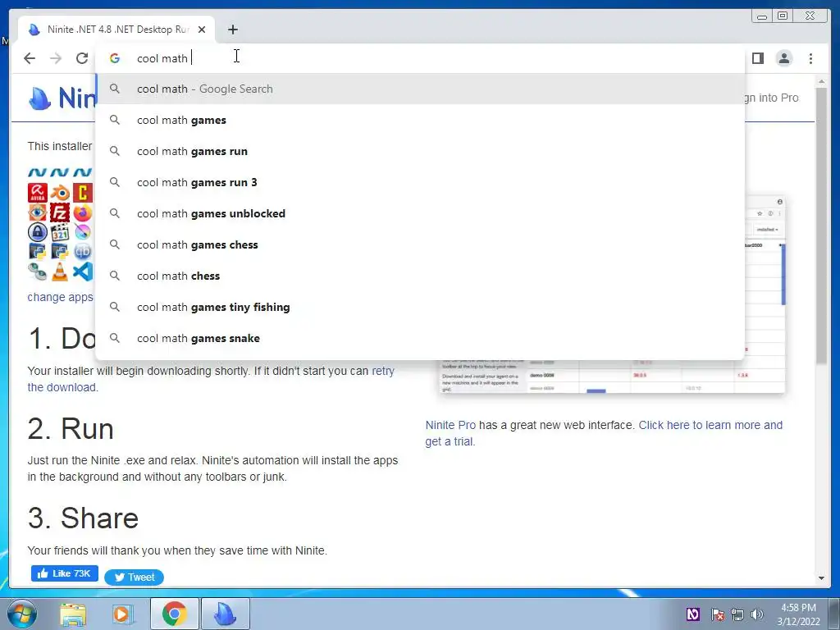Click the Twitter Tweet button

pyautogui.click(x=134, y=577)
